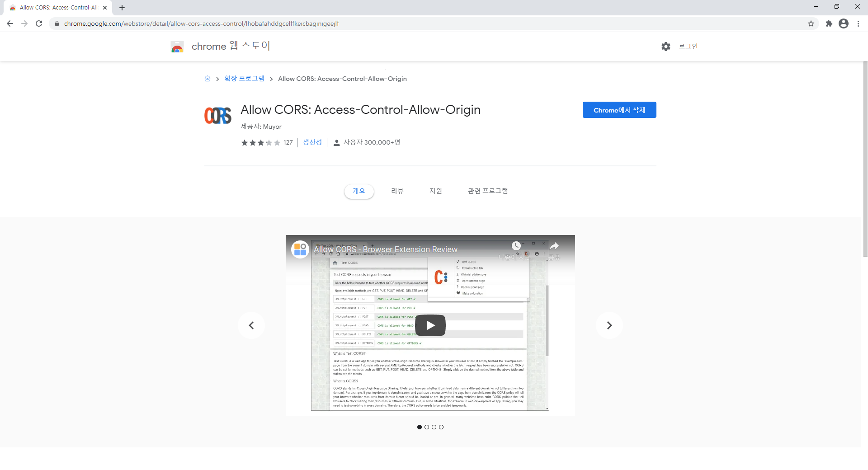Click the video's share arrow icon
This screenshot has height=470, width=868.
(x=554, y=246)
